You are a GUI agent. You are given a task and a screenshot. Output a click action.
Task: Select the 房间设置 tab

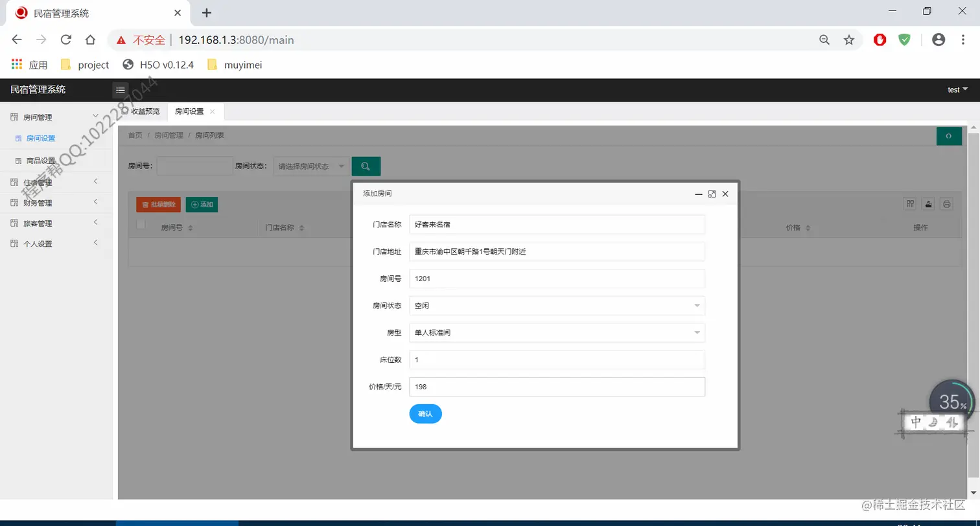coord(189,111)
